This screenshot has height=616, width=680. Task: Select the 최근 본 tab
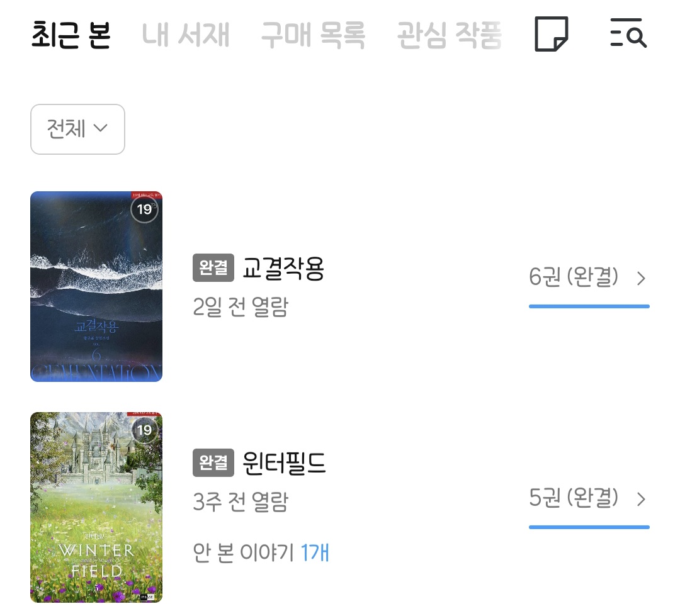(x=71, y=34)
